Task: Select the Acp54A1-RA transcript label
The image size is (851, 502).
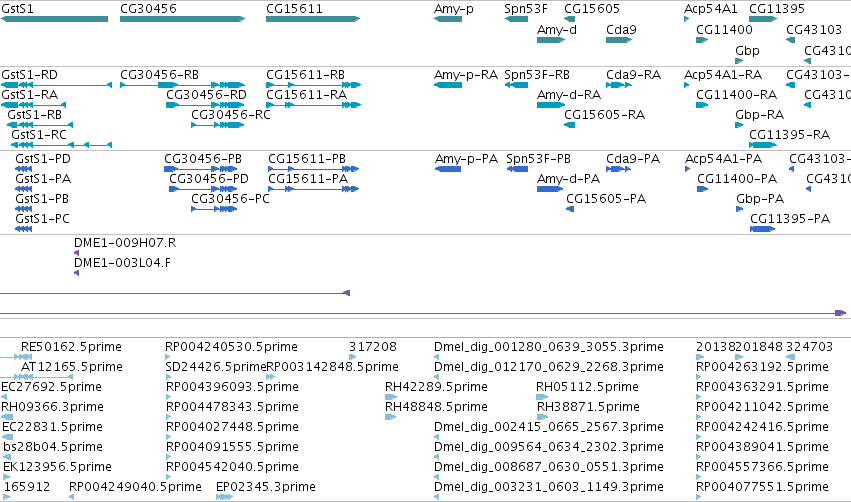Action: tap(723, 75)
